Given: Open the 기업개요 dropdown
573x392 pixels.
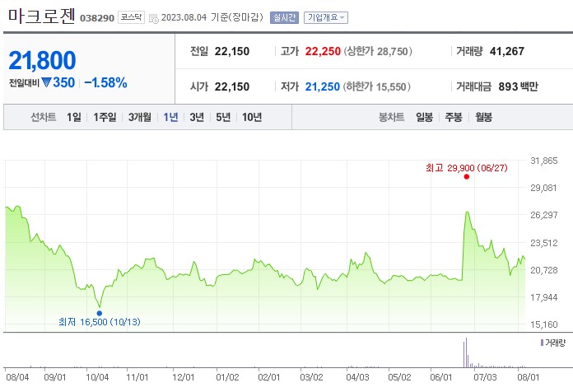Looking at the screenshot, I should (326, 17).
